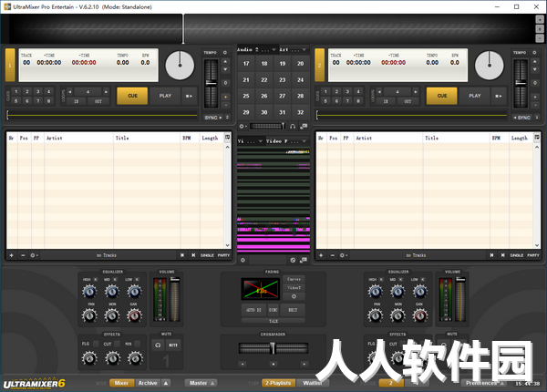Open the fading settings gear icon
Screen dimensions: 547x392
point(294,296)
